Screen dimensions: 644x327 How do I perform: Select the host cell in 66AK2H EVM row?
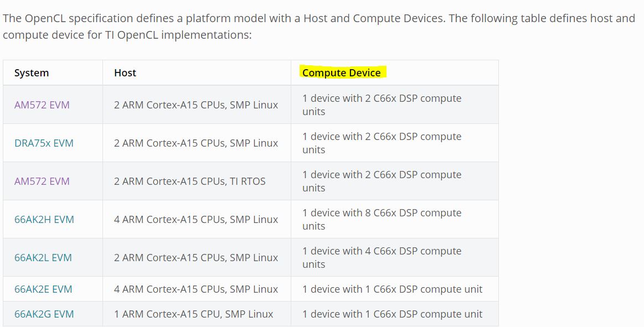[x=196, y=219]
